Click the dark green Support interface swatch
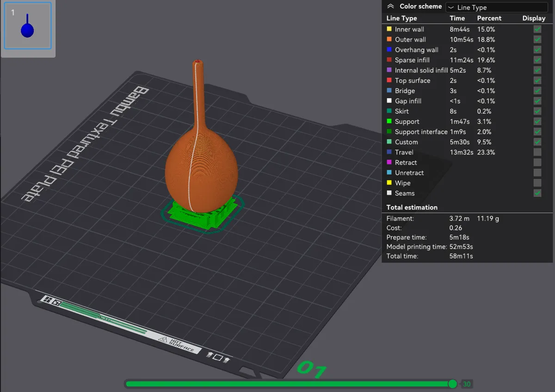The width and height of the screenshot is (555, 392). (x=389, y=132)
